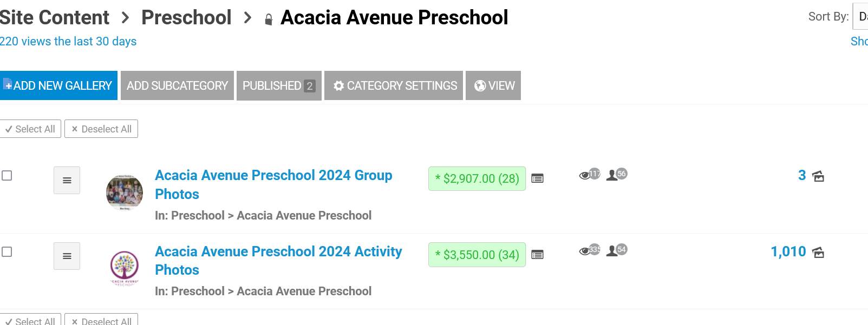Open order list icon for Group Photos

(537, 178)
